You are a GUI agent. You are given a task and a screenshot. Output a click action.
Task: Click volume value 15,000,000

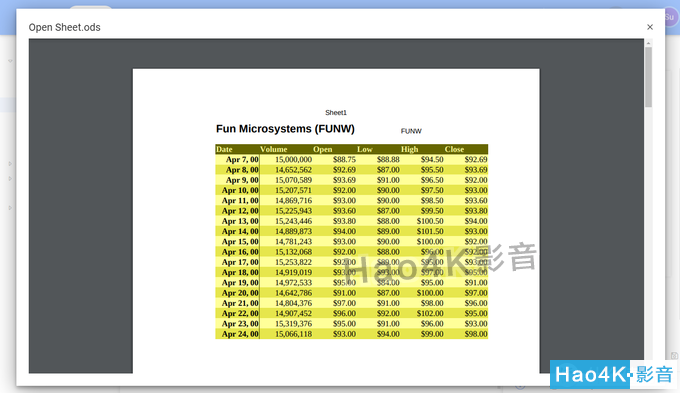coord(293,160)
